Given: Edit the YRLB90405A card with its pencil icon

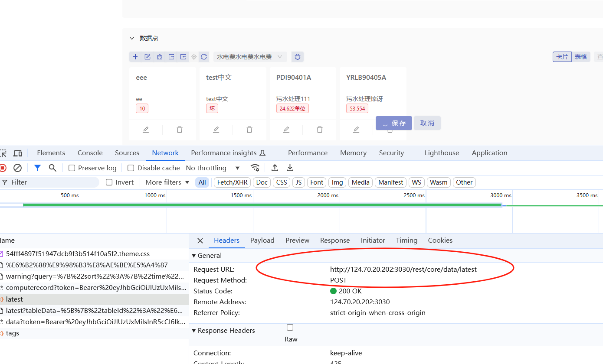Looking at the screenshot, I should click(x=356, y=130).
